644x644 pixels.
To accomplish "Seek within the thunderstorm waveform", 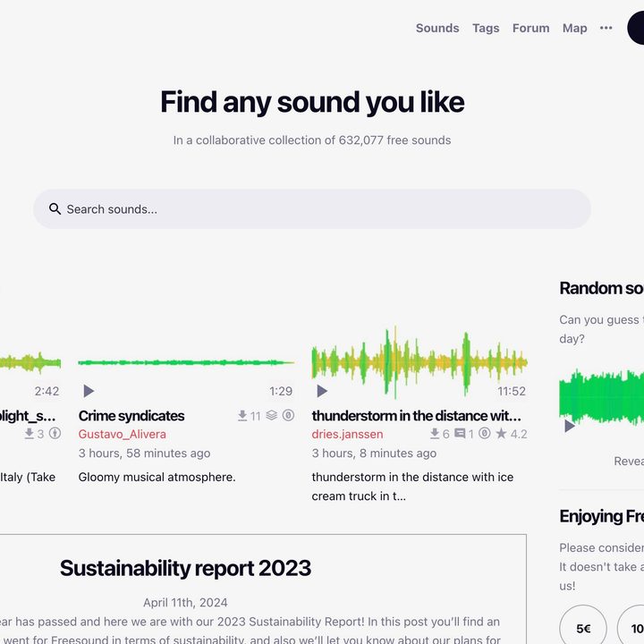I will coord(419,362).
